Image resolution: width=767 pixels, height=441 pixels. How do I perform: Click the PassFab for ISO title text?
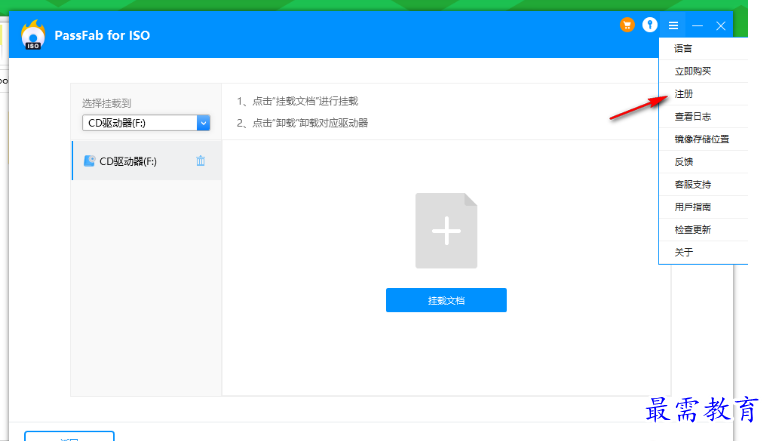[x=102, y=35]
